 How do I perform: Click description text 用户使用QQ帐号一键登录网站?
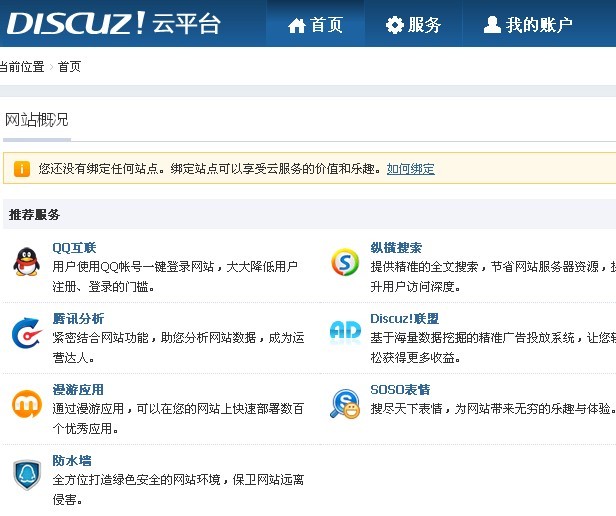pyautogui.click(x=133, y=267)
